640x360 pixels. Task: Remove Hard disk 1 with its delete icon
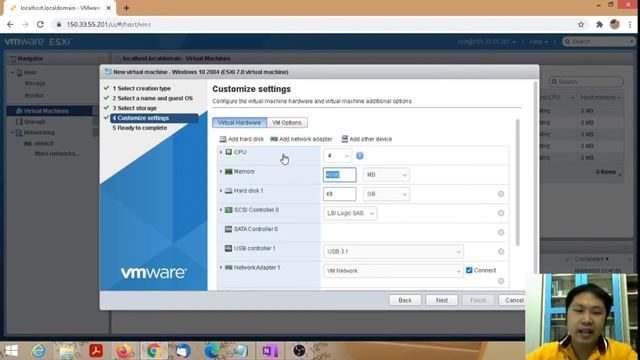(x=501, y=194)
